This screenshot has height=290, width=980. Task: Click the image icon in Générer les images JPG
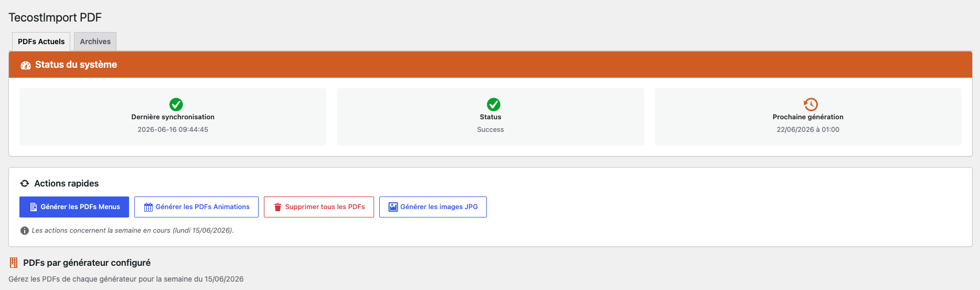pyautogui.click(x=393, y=207)
